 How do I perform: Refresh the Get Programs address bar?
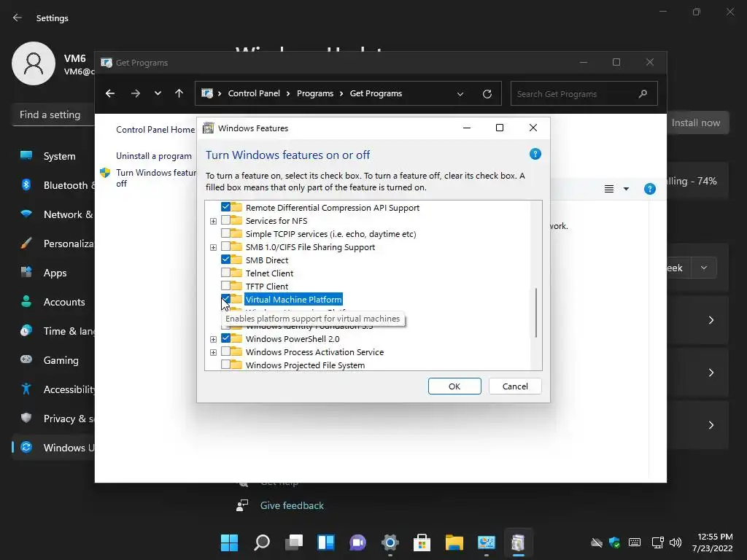pos(487,94)
